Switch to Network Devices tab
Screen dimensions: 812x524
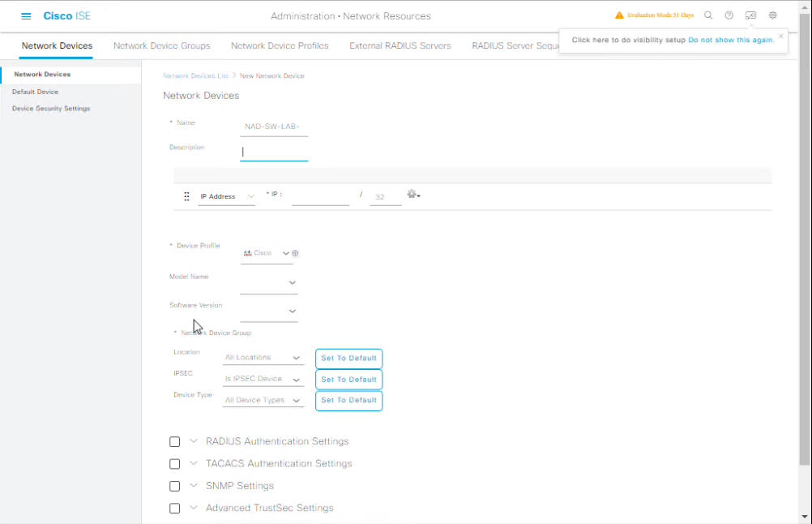tap(57, 45)
